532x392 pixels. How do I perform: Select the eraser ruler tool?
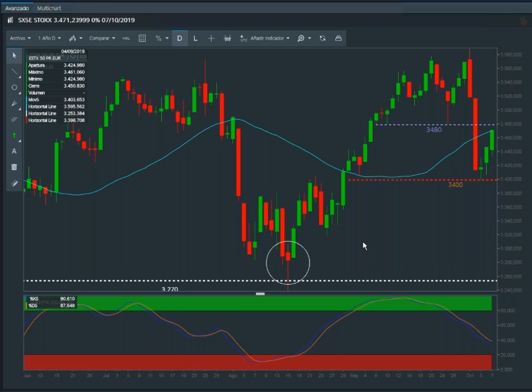(14, 183)
